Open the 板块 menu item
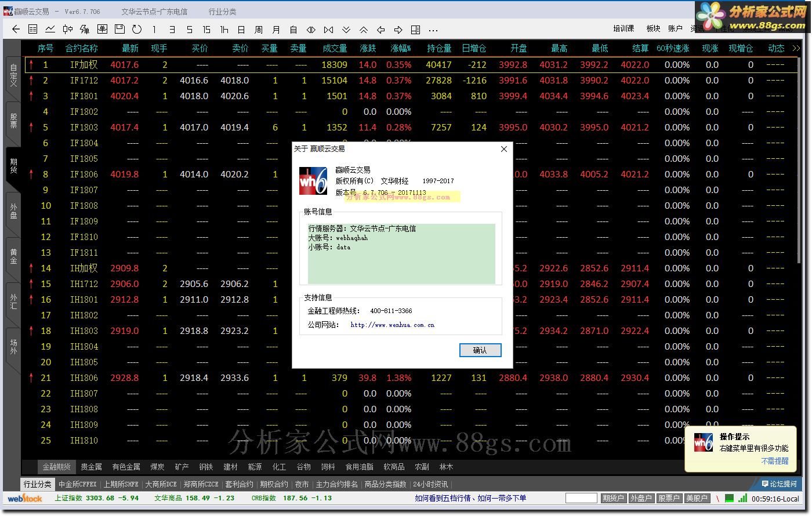The height and width of the screenshot is (516, 812). coord(653,28)
